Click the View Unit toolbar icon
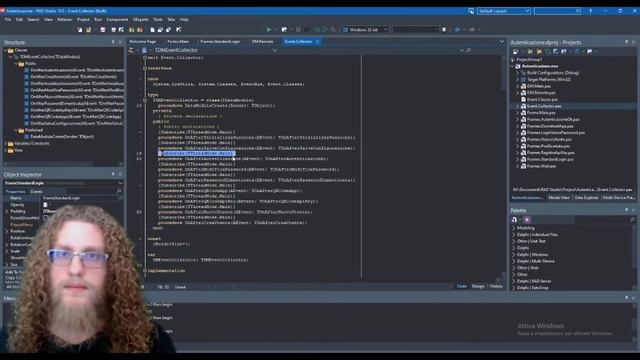Screen dimensions: 640x360 click(152, 29)
